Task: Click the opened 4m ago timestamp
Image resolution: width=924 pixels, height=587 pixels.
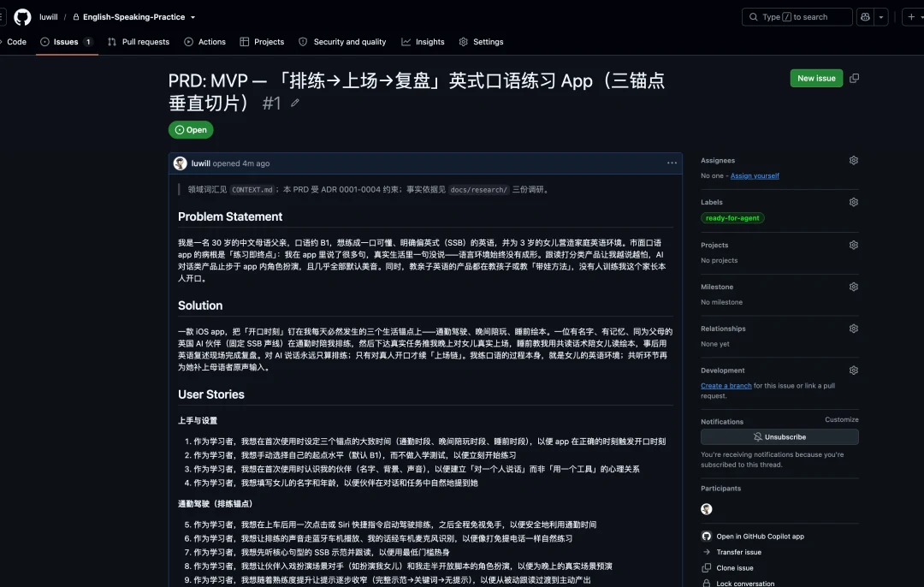Action: [x=241, y=163]
